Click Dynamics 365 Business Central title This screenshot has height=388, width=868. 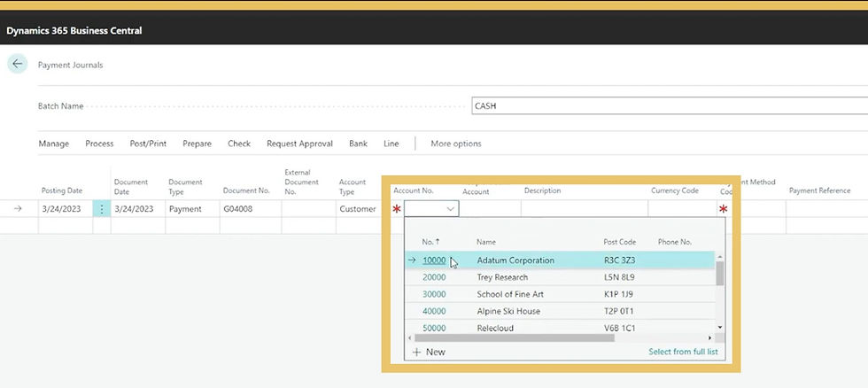click(x=74, y=30)
